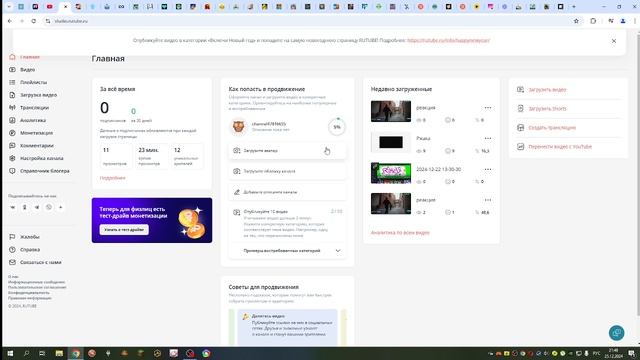The width and height of the screenshot is (640, 360).
Task: Open more options for the Ржака video
Action: (x=488, y=139)
